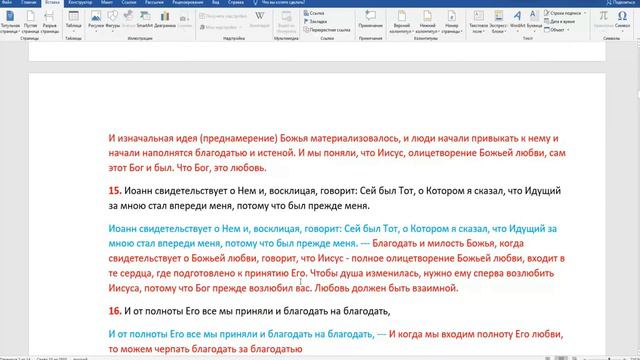640x360 pixels.
Task: Open the Рецензирование tab
Action: [188, 2]
